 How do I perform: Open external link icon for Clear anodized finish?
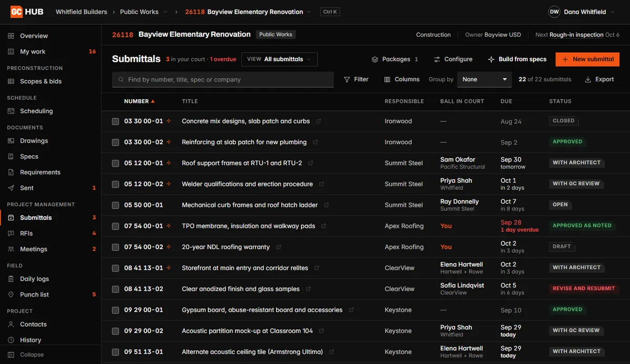click(308, 289)
